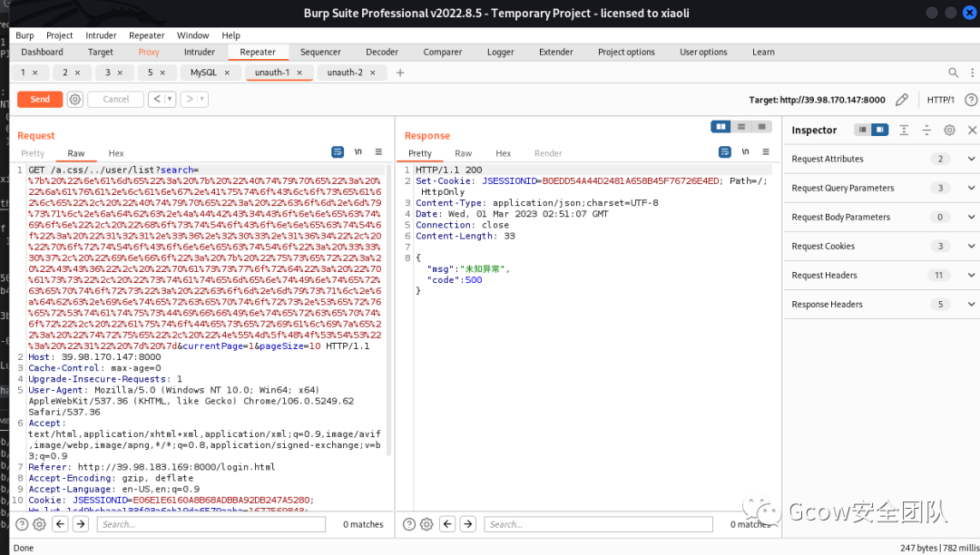Focus the response search field
Image resolution: width=980 pixels, height=555 pixels.
click(598, 524)
